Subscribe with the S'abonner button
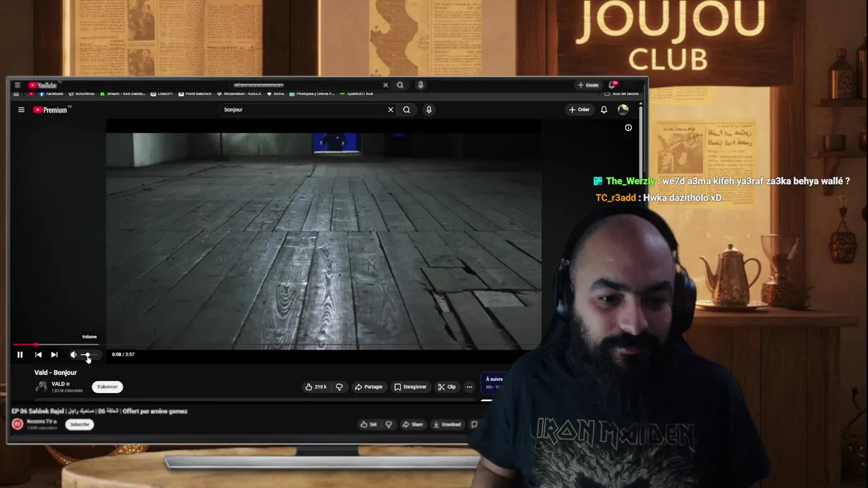Screen dimensions: 868x488 click(107, 387)
